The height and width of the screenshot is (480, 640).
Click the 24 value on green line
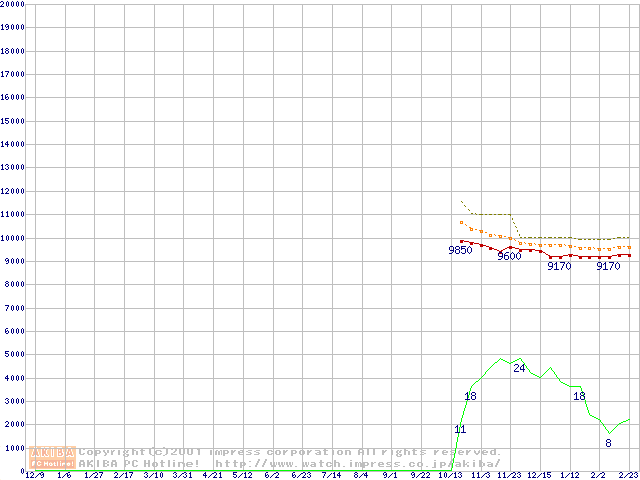519,368
